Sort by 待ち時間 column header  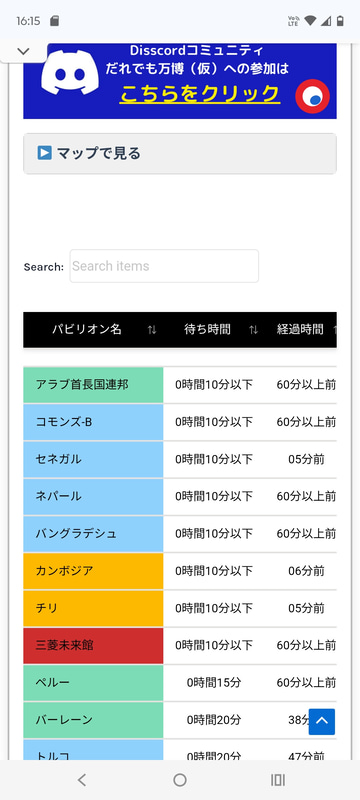coord(214,330)
